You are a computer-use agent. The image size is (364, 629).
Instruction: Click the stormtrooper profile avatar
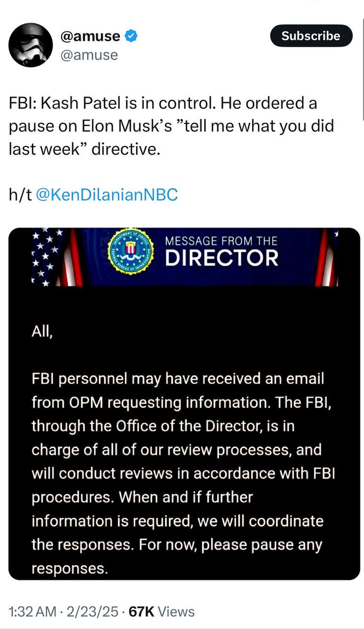(x=30, y=45)
